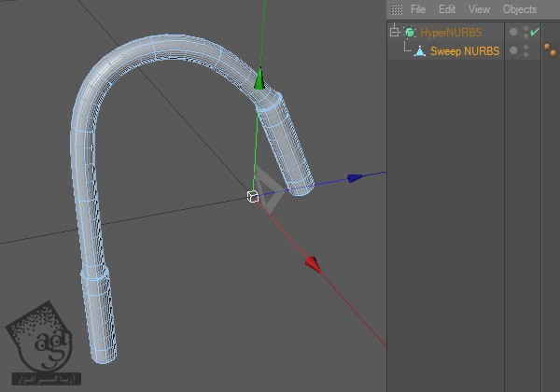Click the blue Z-axis arrow handle

pyautogui.click(x=355, y=177)
